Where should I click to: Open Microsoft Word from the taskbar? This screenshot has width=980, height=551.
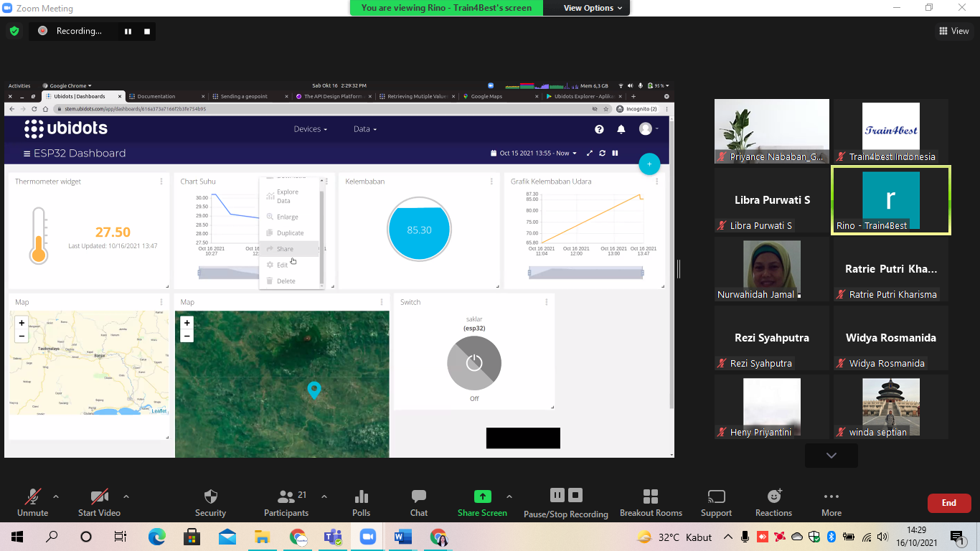point(402,537)
